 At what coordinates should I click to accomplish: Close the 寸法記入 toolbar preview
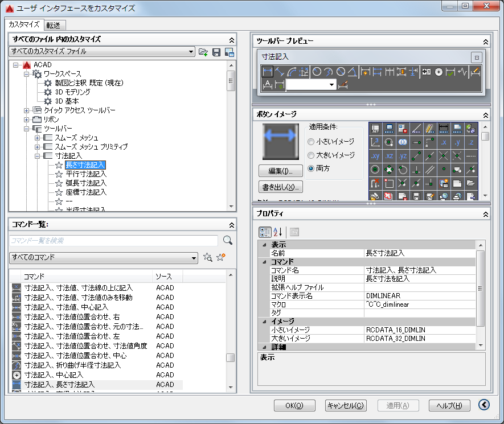tap(477, 58)
